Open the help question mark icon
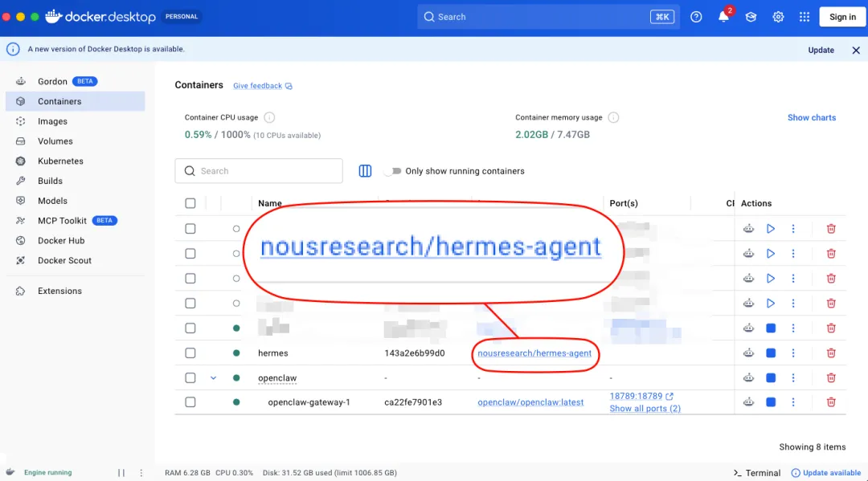Image resolution: width=868 pixels, height=481 pixels. coord(696,17)
